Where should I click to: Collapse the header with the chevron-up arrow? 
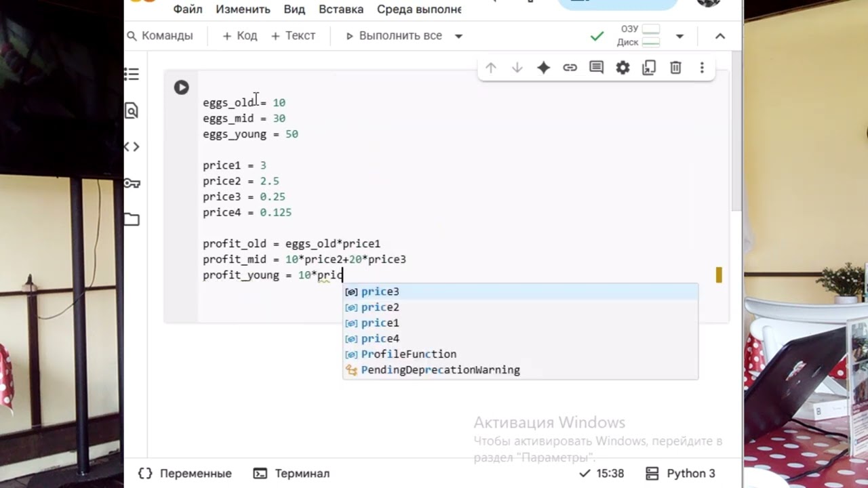click(x=720, y=36)
